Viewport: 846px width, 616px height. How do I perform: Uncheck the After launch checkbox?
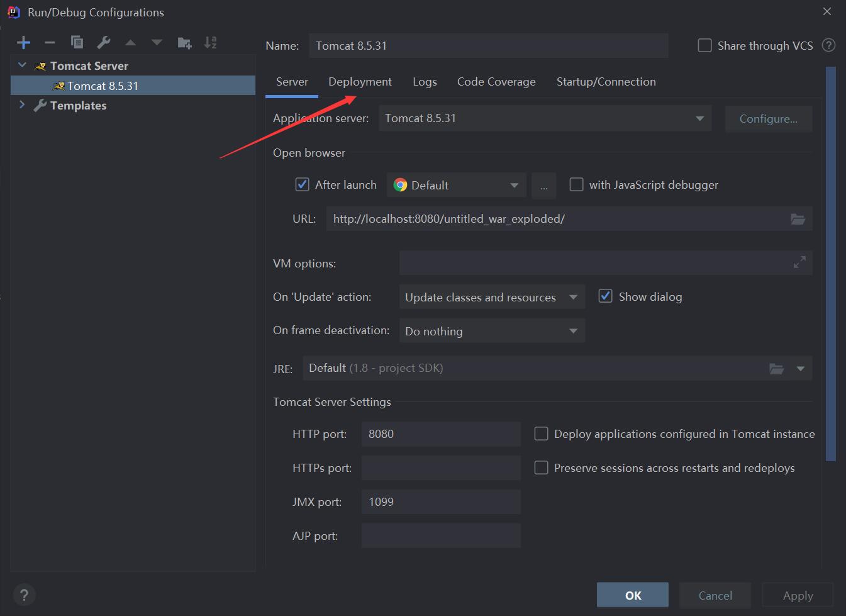302,184
